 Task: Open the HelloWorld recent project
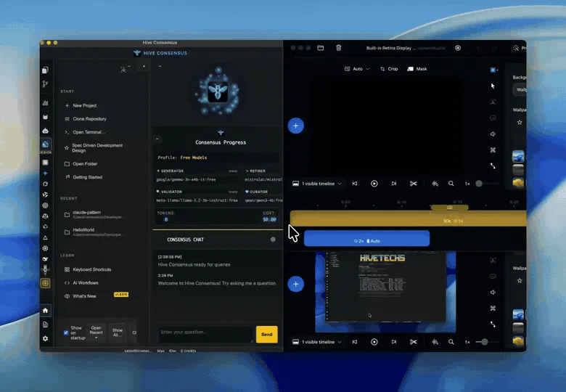point(94,232)
